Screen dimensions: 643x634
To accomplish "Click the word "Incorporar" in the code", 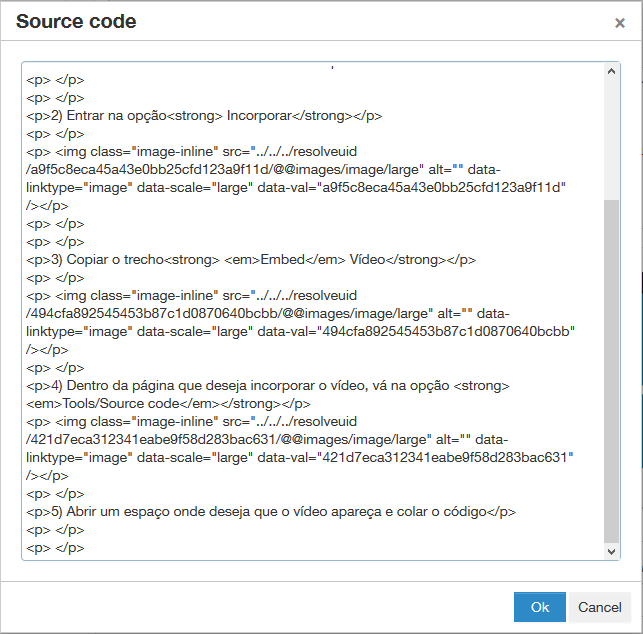I will tap(260, 115).
